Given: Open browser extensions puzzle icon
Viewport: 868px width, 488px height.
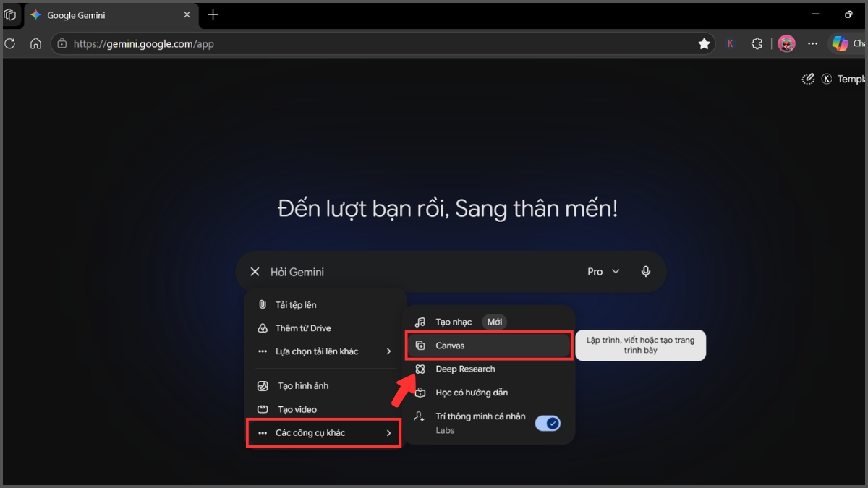Looking at the screenshot, I should coord(757,43).
